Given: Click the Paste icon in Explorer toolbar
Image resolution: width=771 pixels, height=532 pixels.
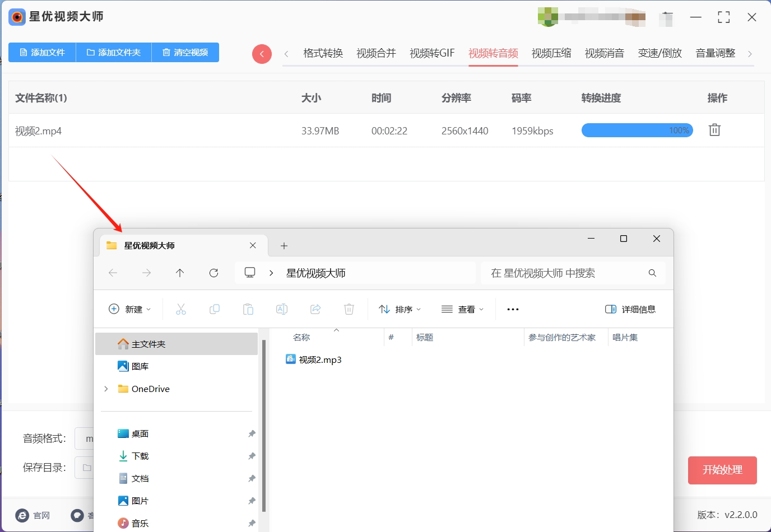Looking at the screenshot, I should (x=248, y=309).
